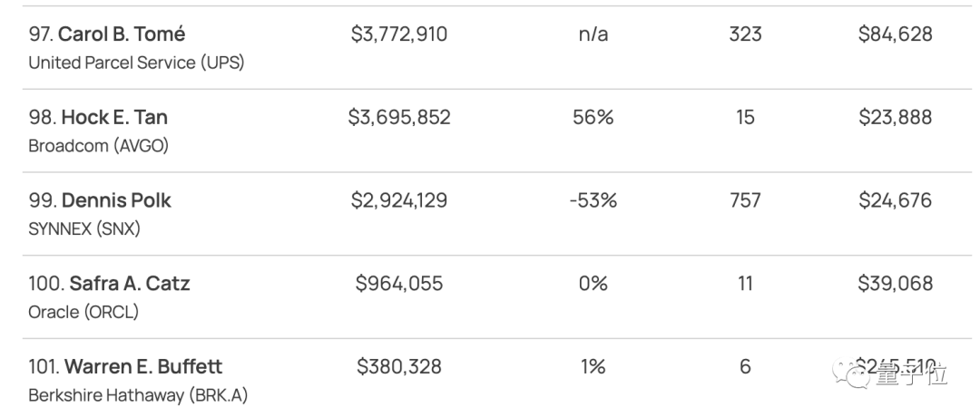Select the $84,628 value
Image resolution: width=980 pixels, height=417 pixels.
(x=895, y=34)
